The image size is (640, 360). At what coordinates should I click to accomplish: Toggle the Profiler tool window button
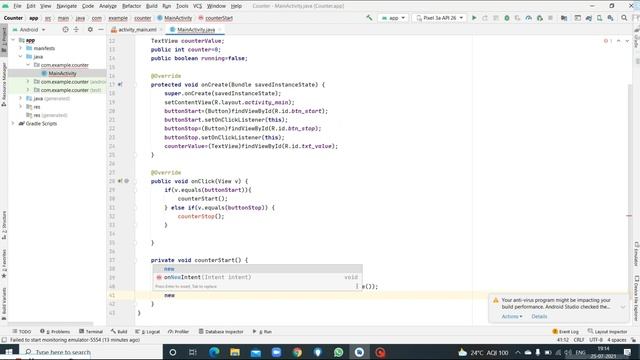point(178,331)
